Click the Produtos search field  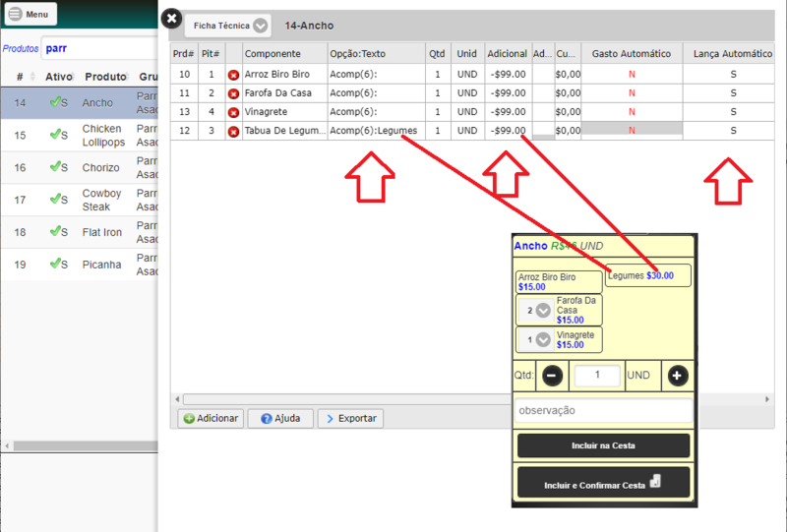click(100, 49)
